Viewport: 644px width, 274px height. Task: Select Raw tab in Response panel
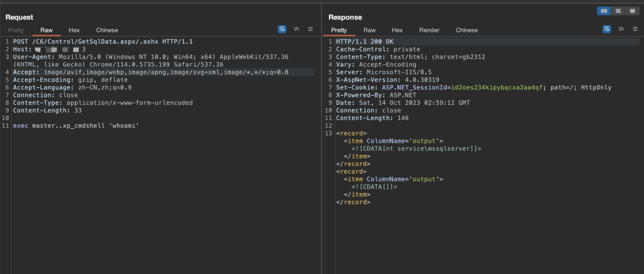[370, 30]
